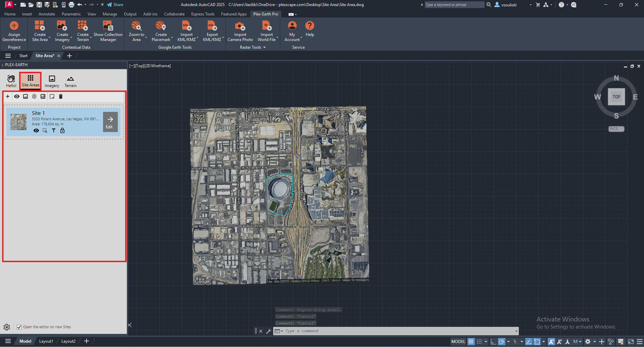Image resolution: width=644 pixels, height=347 pixels.
Task: Click Create Imagery icon
Action: 62,26
